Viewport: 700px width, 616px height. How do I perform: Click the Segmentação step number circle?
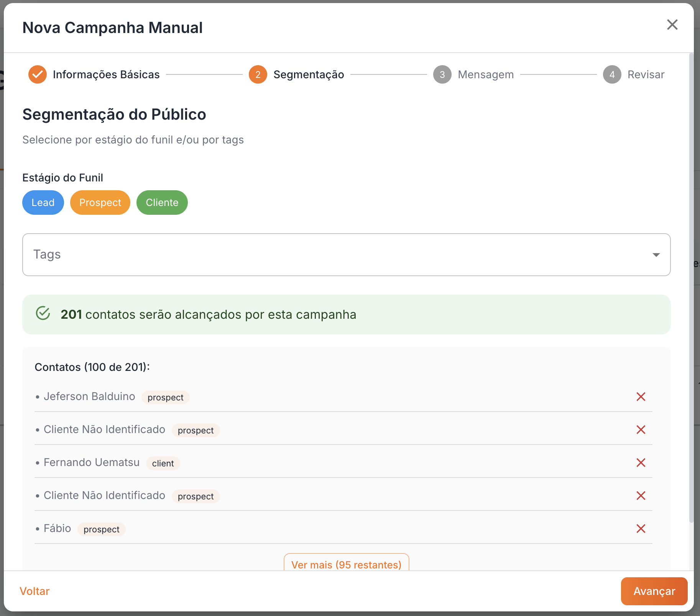click(x=258, y=74)
